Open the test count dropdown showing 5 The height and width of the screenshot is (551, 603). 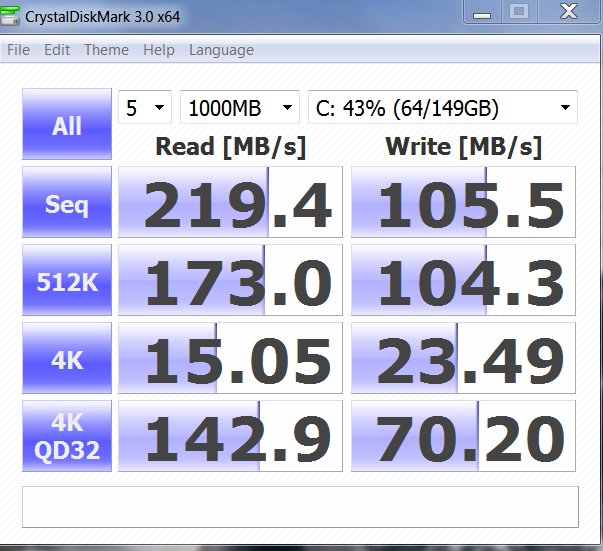[x=145, y=107]
